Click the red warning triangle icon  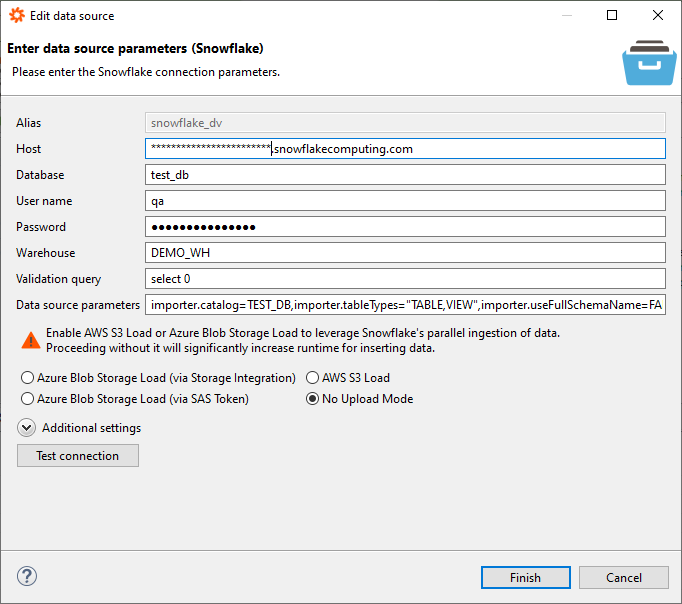[x=30, y=340]
